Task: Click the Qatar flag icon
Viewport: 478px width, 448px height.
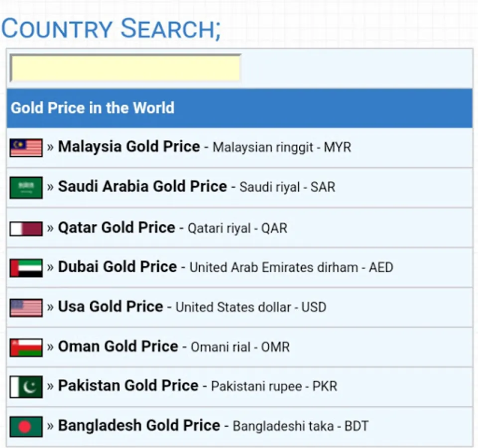Action: click(26, 228)
